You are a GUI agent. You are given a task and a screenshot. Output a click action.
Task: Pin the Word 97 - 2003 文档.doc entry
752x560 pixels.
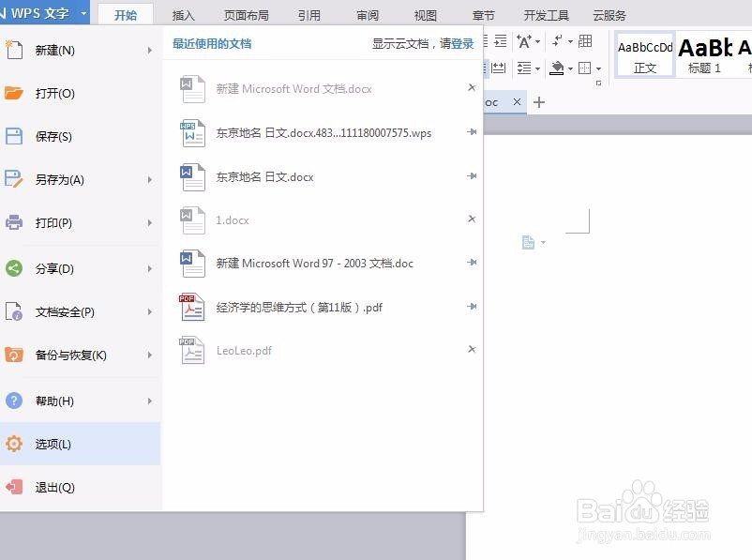(x=472, y=262)
